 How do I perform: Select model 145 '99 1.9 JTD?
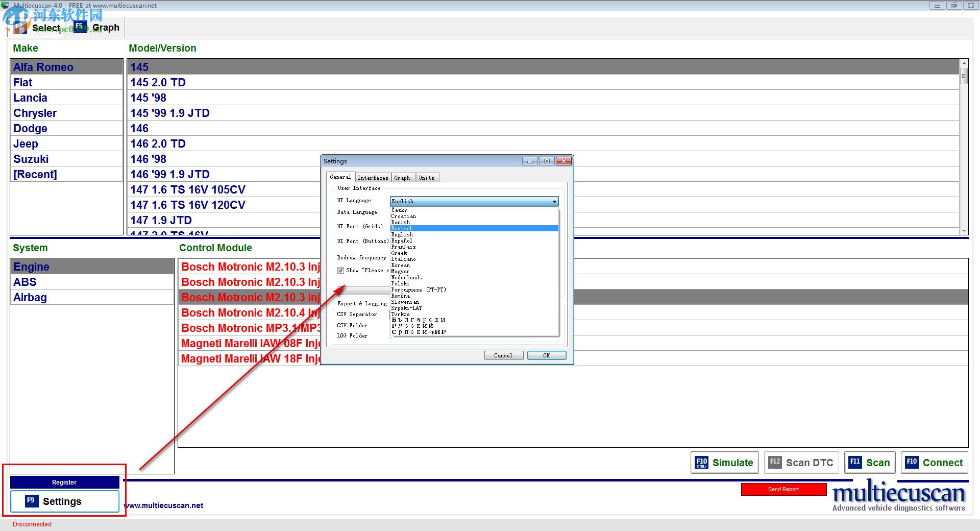[543, 113]
